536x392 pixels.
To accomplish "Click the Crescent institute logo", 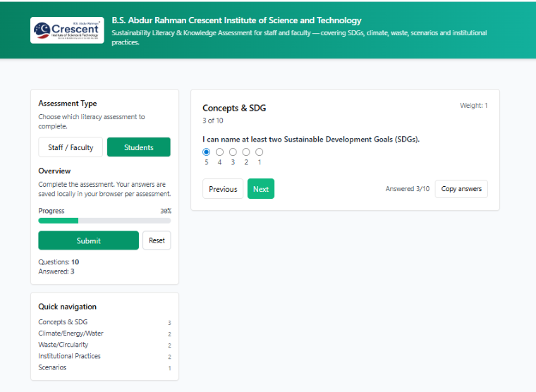I will (67, 30).
